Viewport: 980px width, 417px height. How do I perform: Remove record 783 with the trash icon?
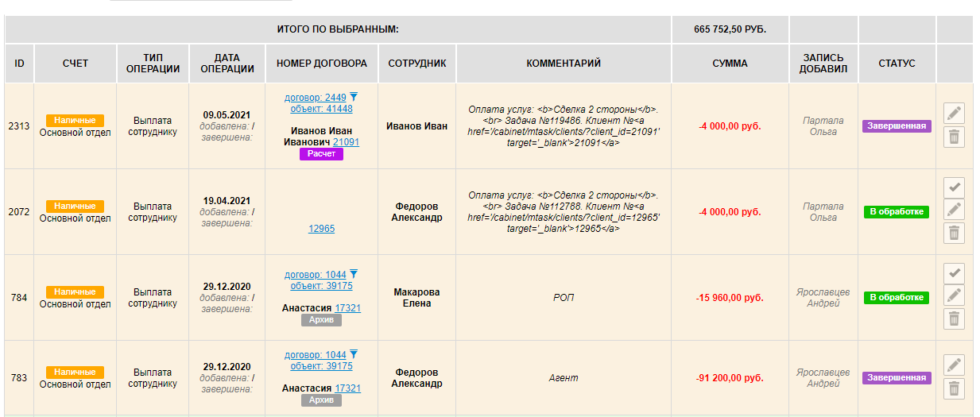click(955, 388)
